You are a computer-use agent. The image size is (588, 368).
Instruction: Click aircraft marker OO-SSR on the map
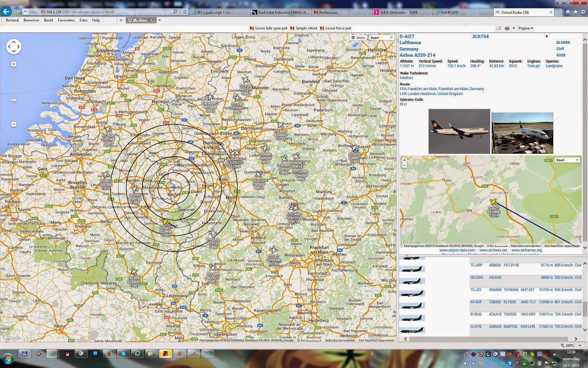213,268
